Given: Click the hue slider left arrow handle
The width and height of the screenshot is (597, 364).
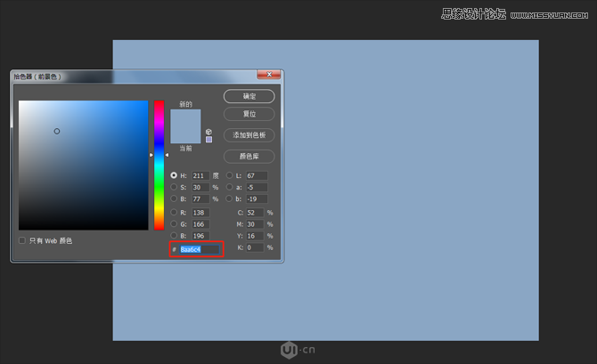Looking at the screenshot, I should 151,155.
